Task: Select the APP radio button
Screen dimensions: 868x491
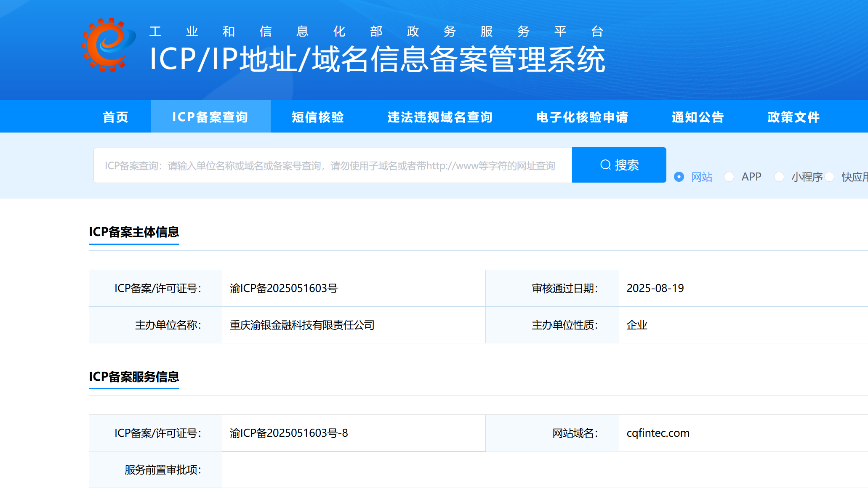Action: (x=729, y=177)
